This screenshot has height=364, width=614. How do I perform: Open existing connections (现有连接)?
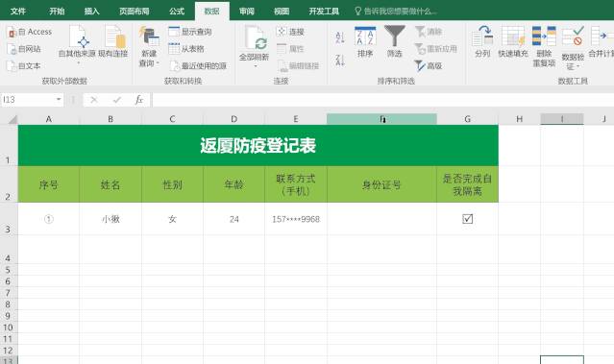click(x=113, y=41)
